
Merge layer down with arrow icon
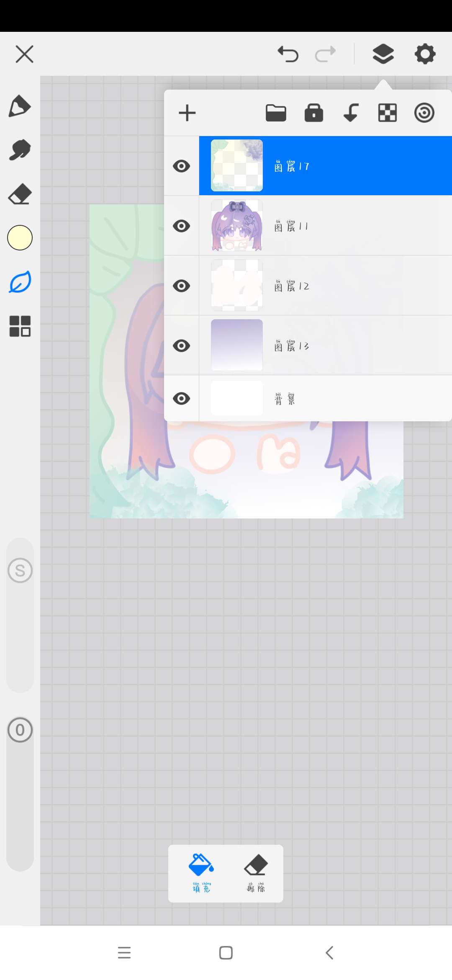tap(351, 113)
